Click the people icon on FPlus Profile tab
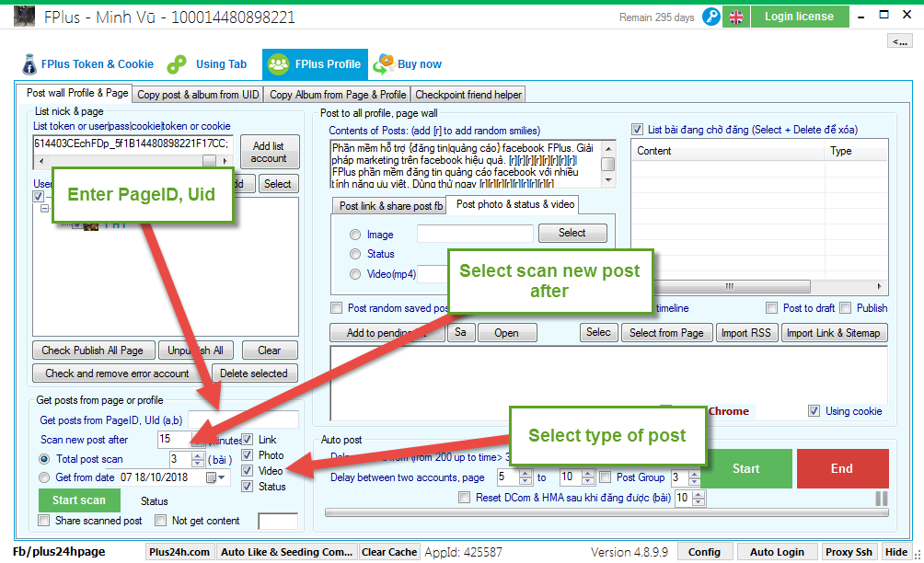924x563 pixels. 278,64
